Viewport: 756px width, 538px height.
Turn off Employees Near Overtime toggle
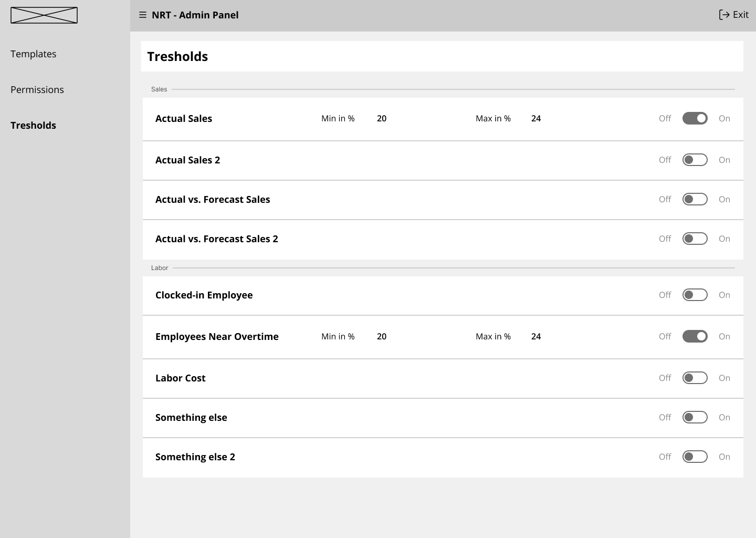[x=695, y=337]
